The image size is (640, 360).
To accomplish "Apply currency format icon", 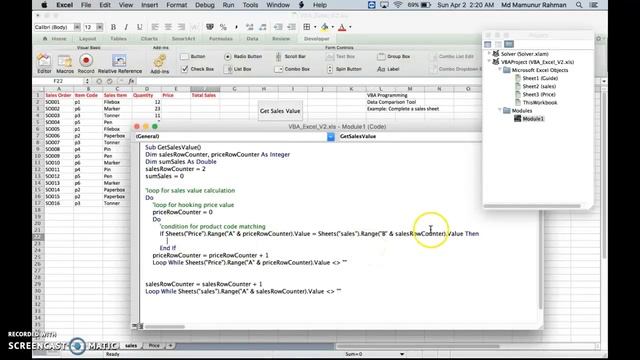I will coord(210,27).
